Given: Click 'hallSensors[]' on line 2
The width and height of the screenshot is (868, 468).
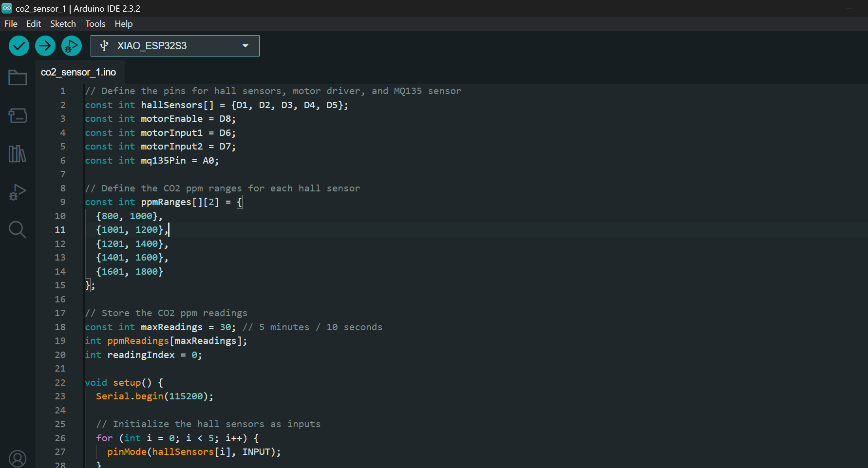Looking at the screenshot, I should [x=177, y=105].
